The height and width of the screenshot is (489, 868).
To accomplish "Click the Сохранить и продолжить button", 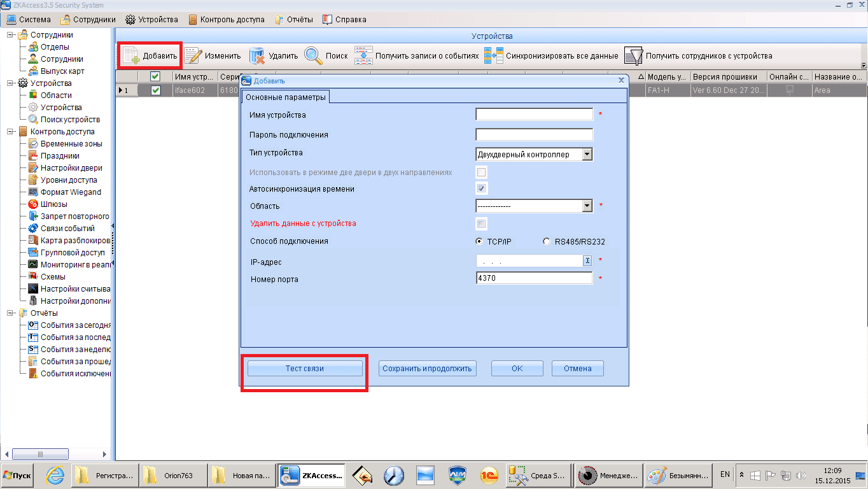I will pyautogui.click(x=428, y=368).
